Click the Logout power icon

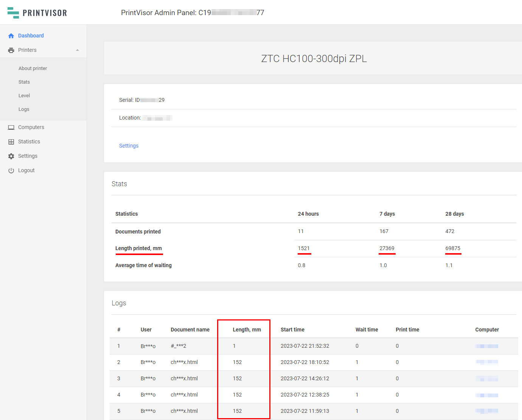tap(11, 171)
